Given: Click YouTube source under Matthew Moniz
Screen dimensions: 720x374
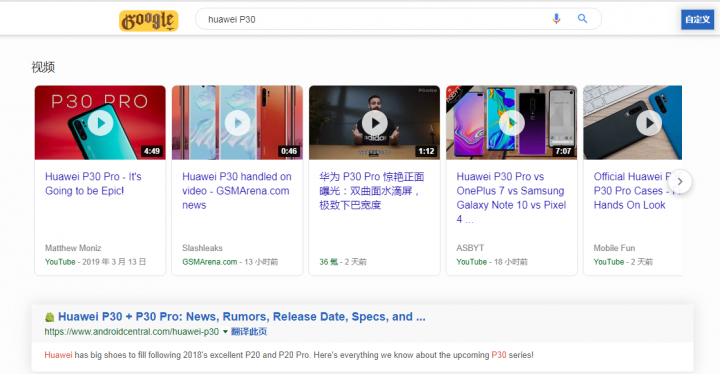Looking at the screenshot, I should 60,262.
